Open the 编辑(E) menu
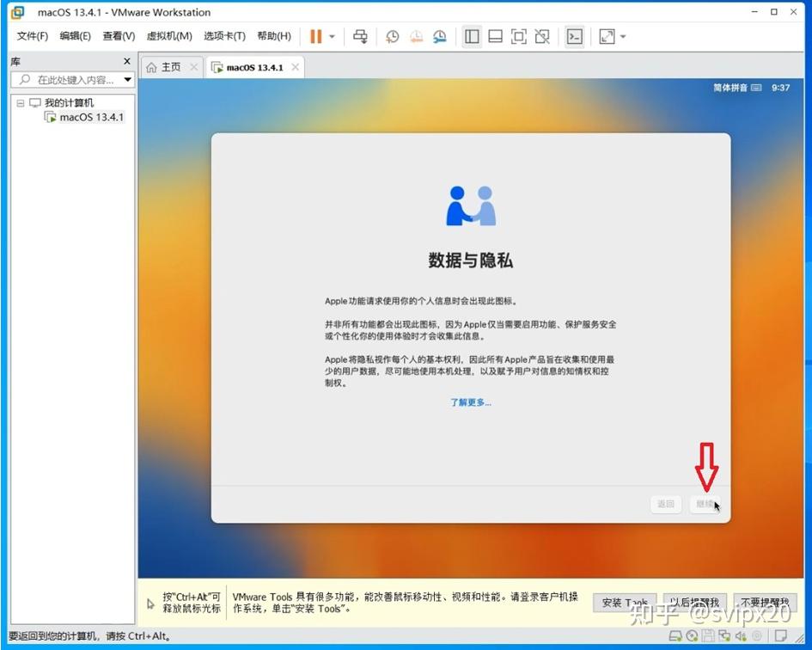 click(x=75, y=36)
